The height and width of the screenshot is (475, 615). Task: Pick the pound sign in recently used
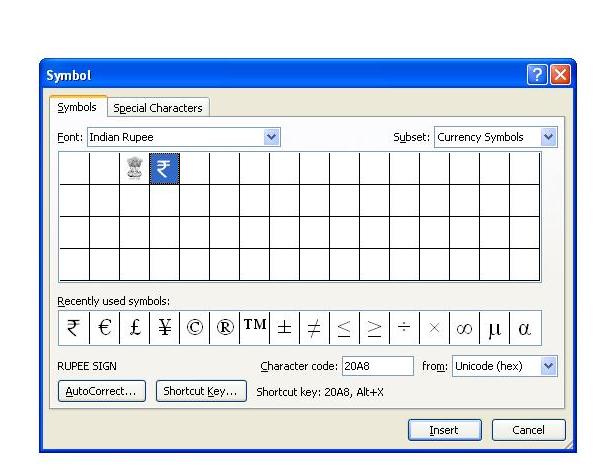(x=135, y=328)
